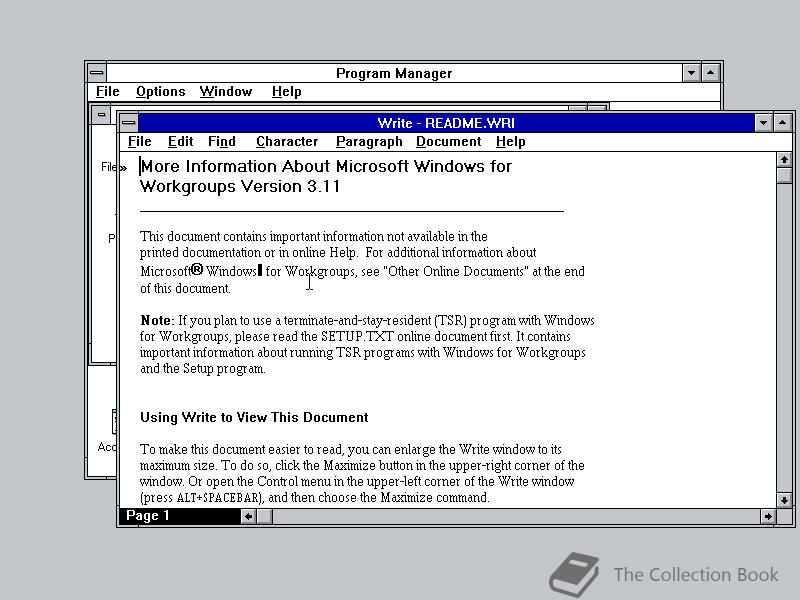This screenshot has height=600, width=800.
Task: Open the Program Manager control menu box
Action: point(97,72)
